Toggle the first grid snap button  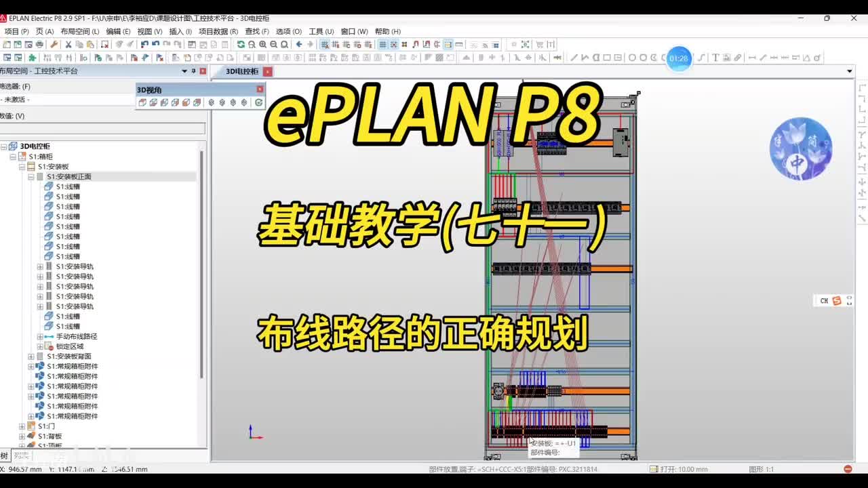(325, 44)
